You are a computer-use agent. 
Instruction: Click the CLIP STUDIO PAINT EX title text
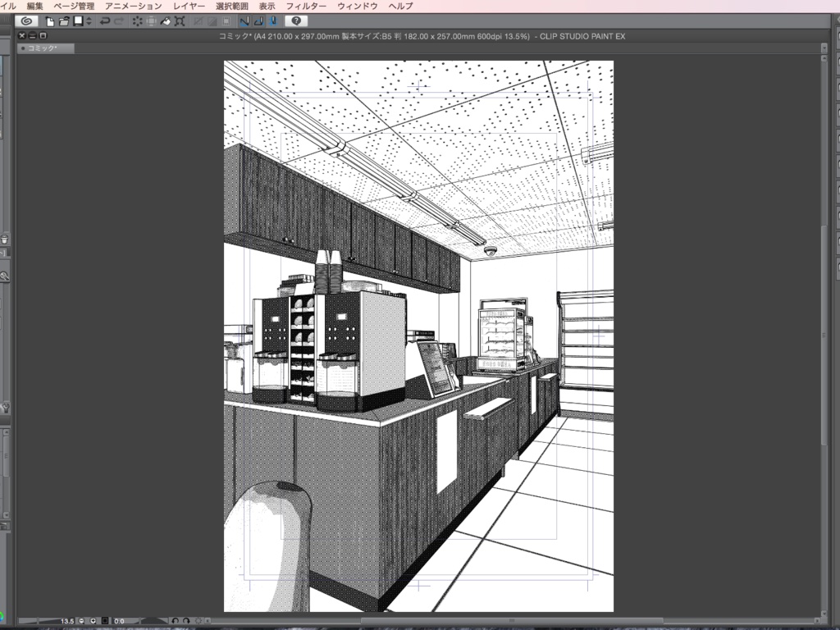pos(582,36)
